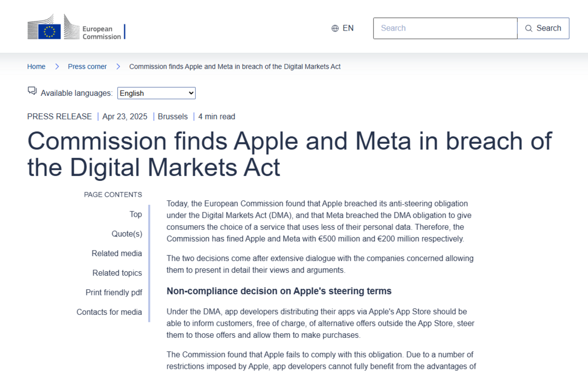Click the paragraph starting 'Today, the European Commission'

coord(319,221)
